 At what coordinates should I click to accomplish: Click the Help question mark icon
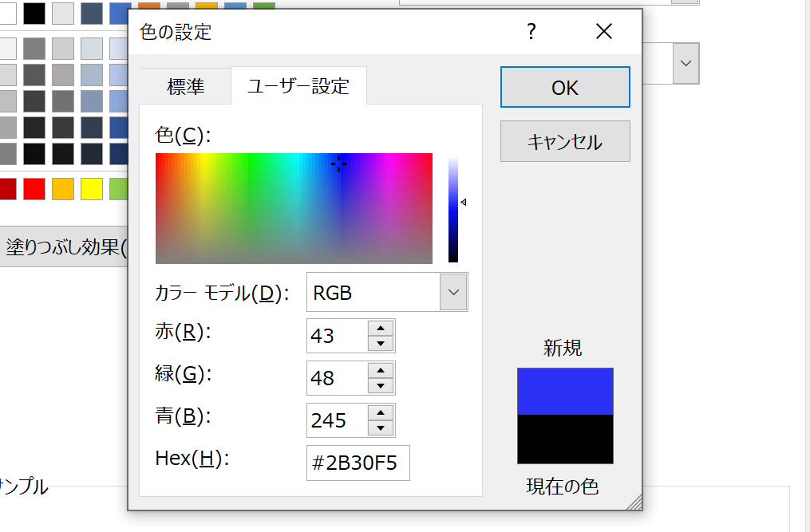(531, 32)
